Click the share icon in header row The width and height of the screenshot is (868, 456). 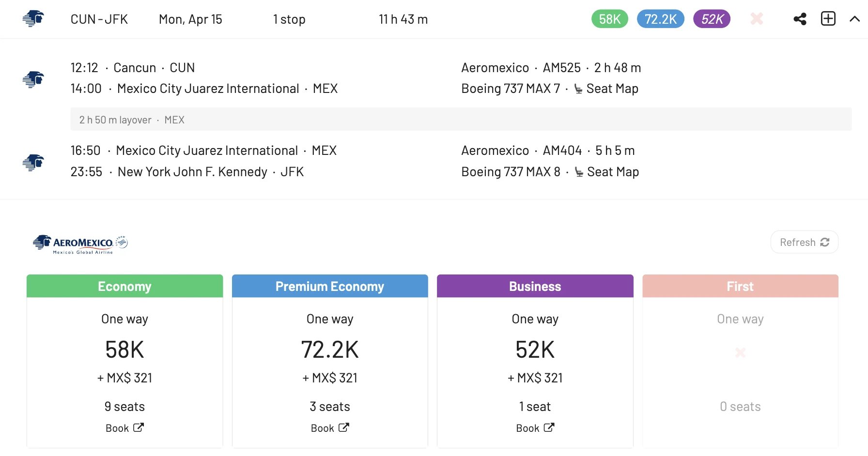(800, 19)
